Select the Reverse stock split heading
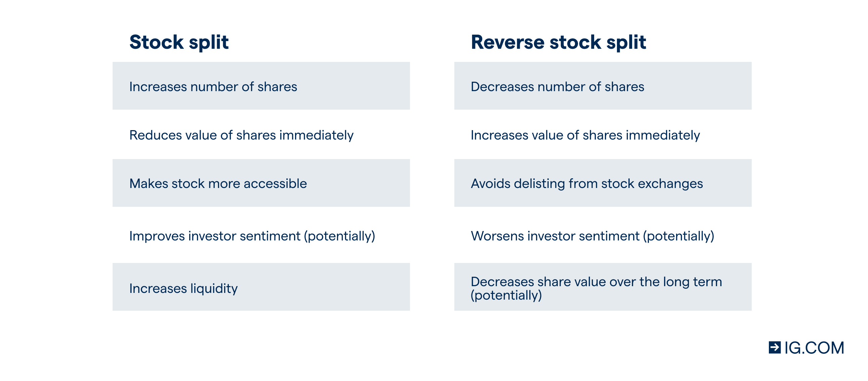The image size is (868, 381). 559,42
